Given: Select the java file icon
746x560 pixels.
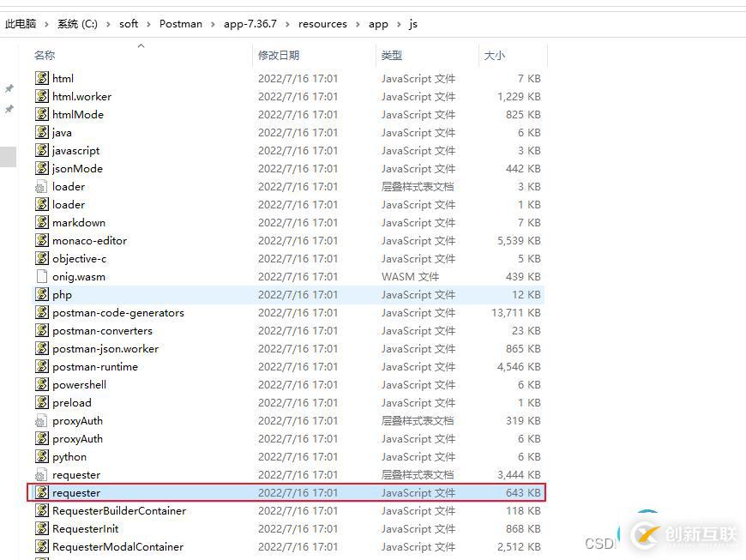Looking at the screenshot, I should pyautogui.click(x=42, y=132).
